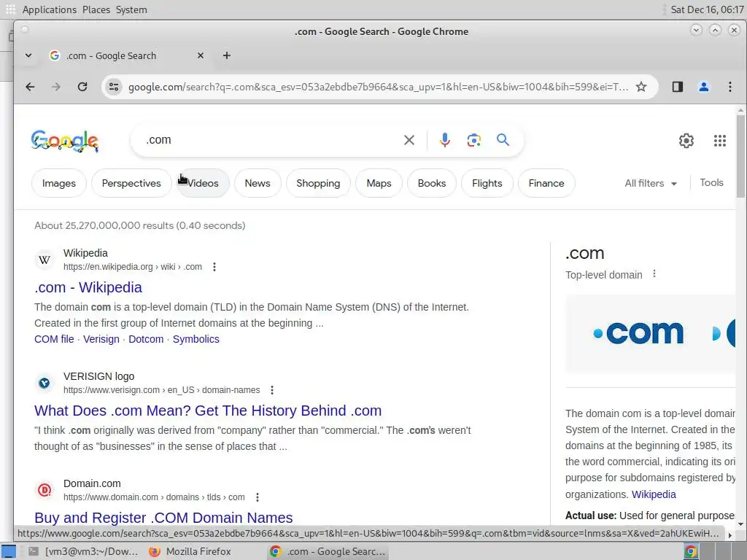Image resolution: width=747 pixels, height=560 pixels.
Task: Click the clock showing Sat Dec 16
Action: [x=707, y=9]
